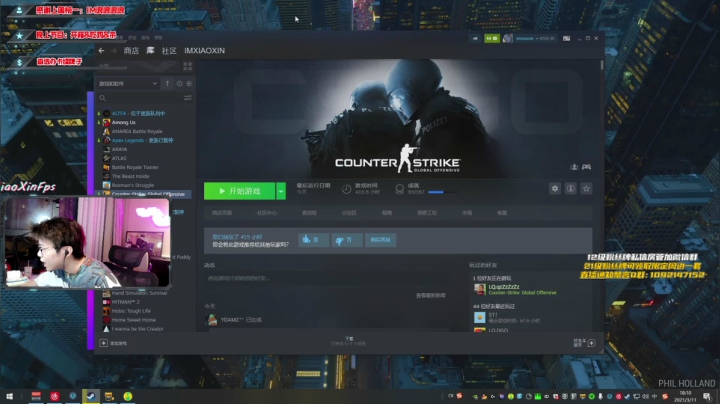
Task: Select Hand Simulator: Survival in game list
Action: [x=139, y=293]
